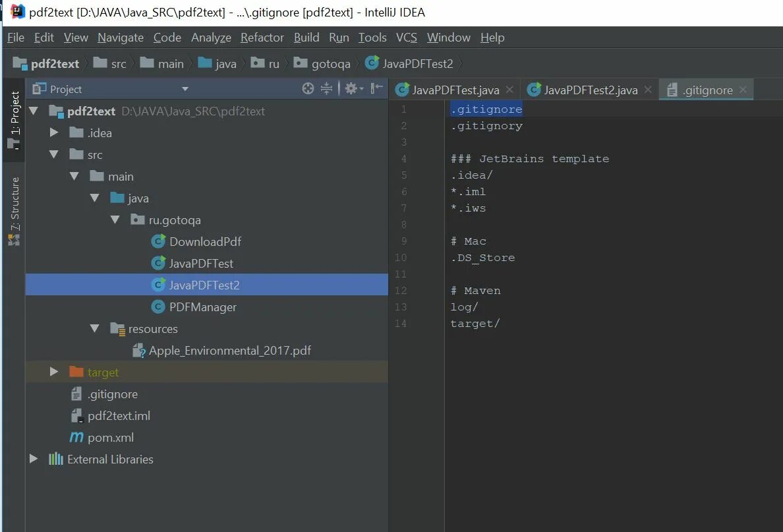Expand the .idea folder

(x=54, y=133)
